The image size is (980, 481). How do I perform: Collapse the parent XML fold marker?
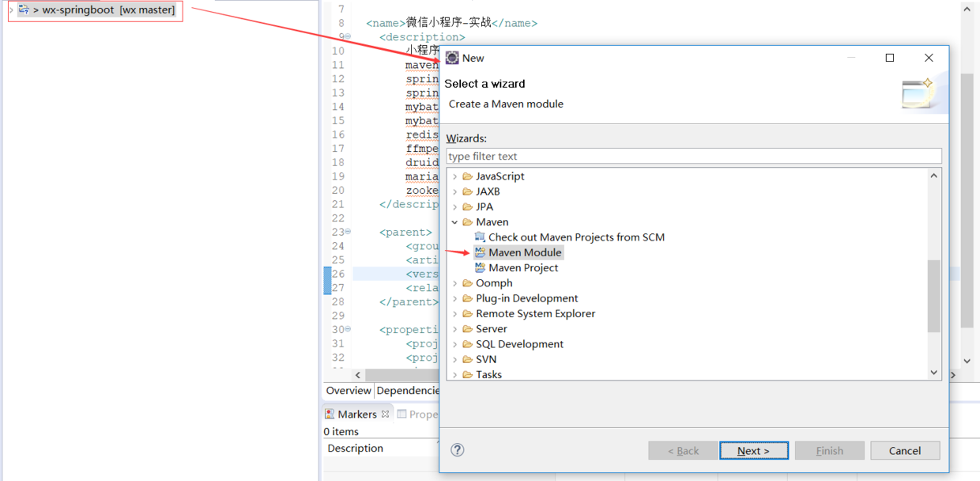click(348, 233)
